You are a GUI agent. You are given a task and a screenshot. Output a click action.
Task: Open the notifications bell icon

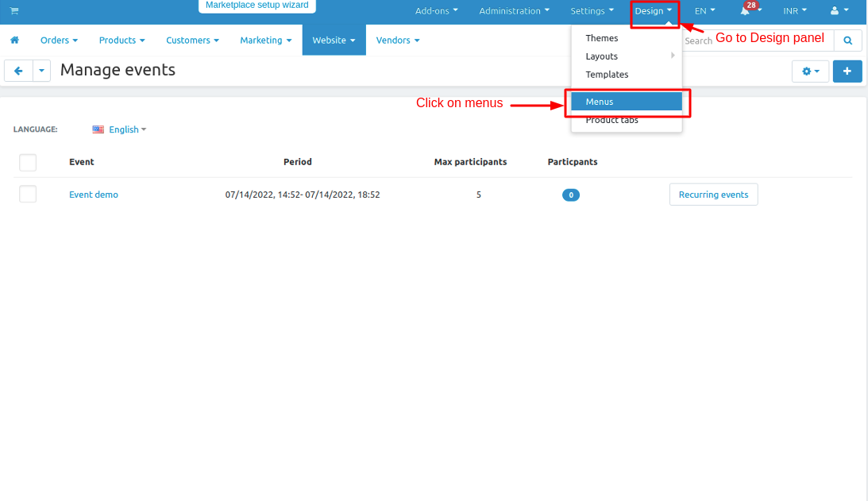pyautogui.click(x=746, y=11)
